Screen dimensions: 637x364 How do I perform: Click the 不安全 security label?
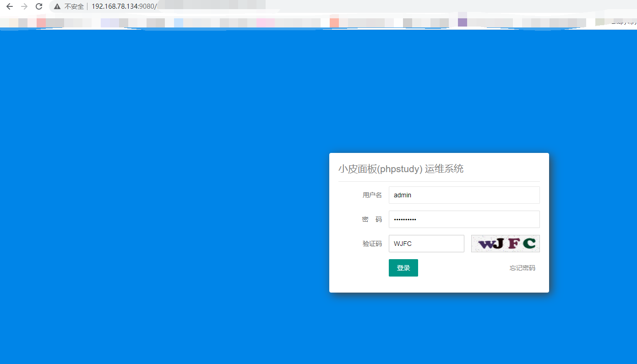(x=74, y=6)
